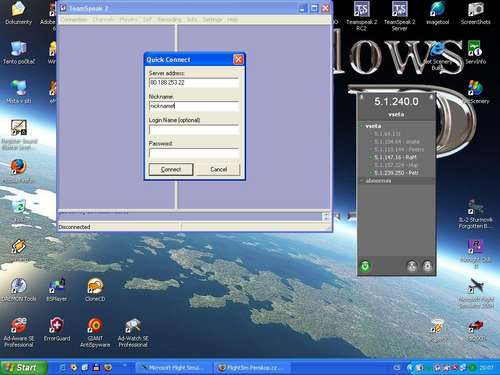Image resolution: width=500 pixels, height=375 pixels.
Task: Maximize the TeamSpeak 2 window
Action: pos(314,9)
